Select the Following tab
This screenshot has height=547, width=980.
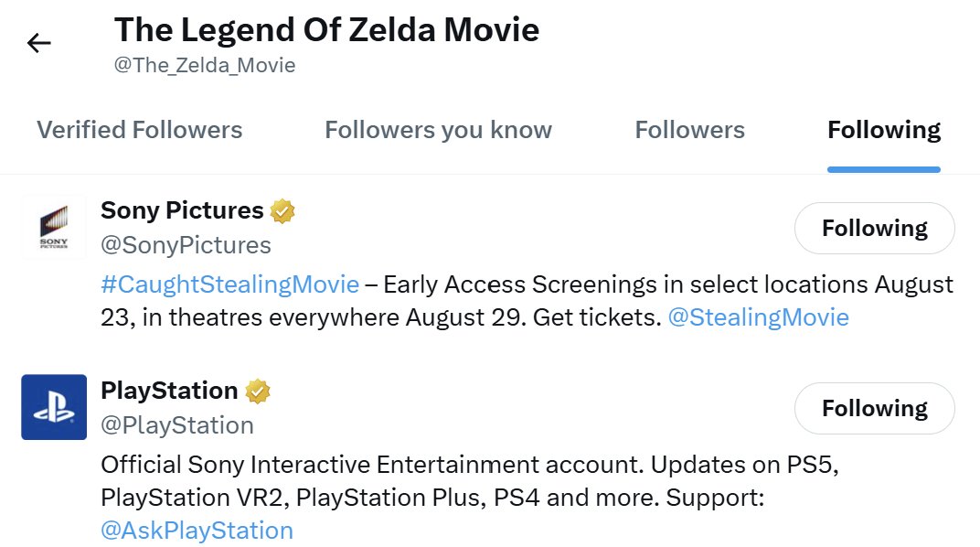[x=883, y=130]
